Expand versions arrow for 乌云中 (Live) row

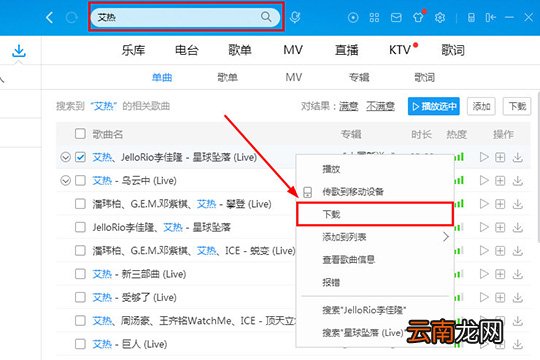[65, 181]
